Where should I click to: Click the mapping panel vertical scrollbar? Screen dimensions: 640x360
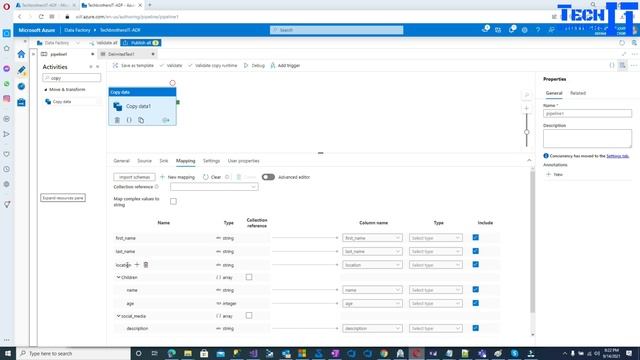point(532,242)
